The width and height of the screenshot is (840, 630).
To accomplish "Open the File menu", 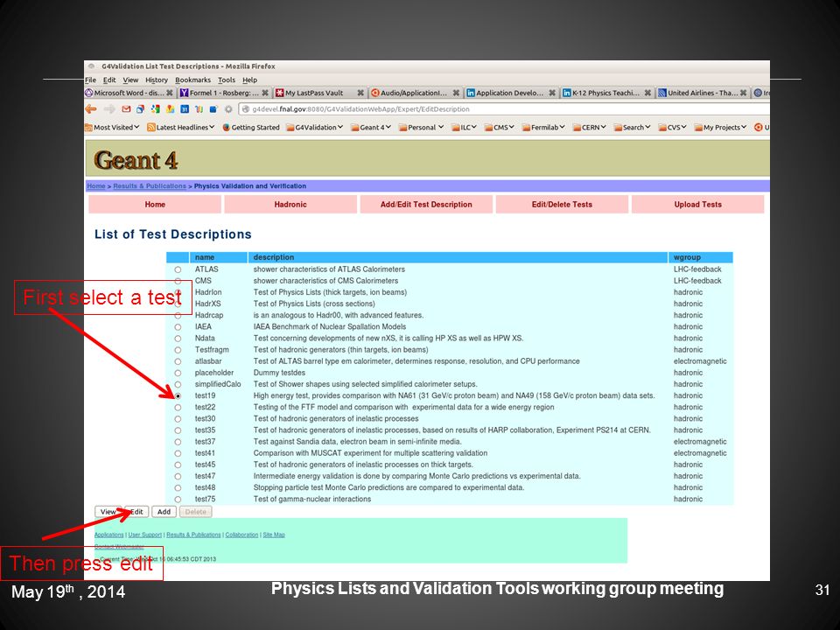I will (90, 80).
